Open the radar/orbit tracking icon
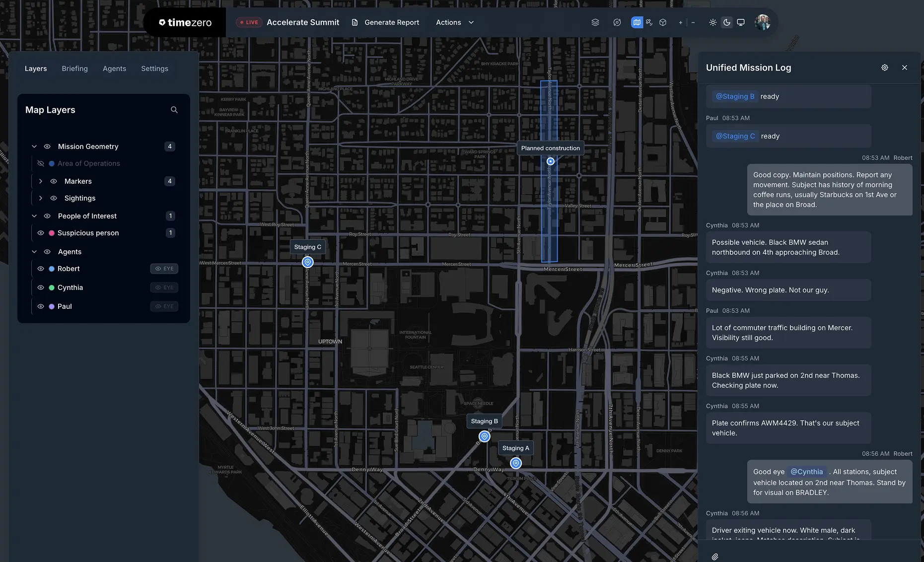924x562 pixels. pyautogui.click(x=617, y=22)
